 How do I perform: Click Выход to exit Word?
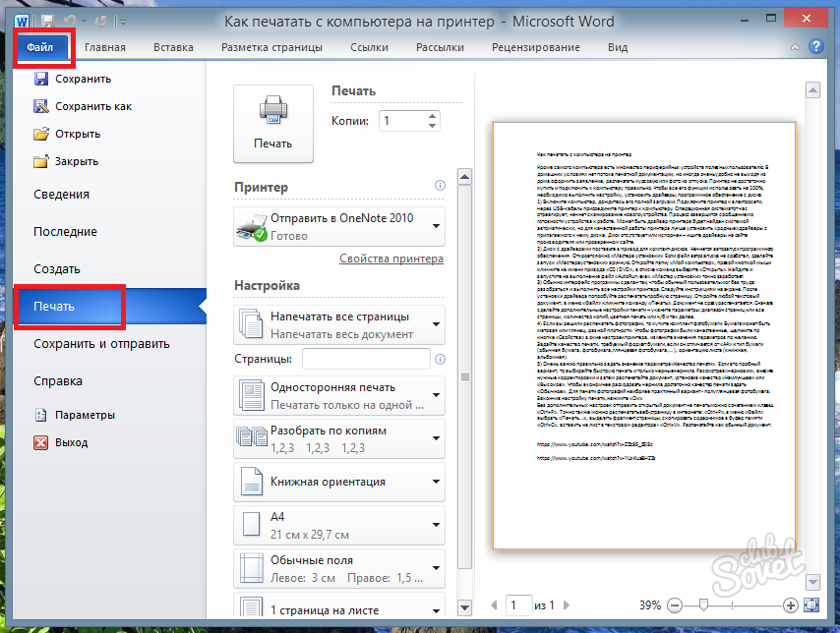point(71,442)
